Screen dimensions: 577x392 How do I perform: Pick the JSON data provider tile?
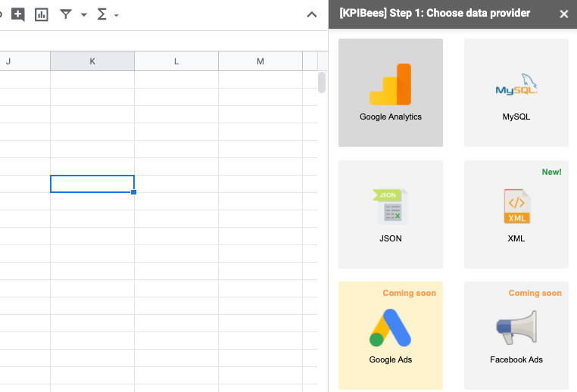(391, 214)
